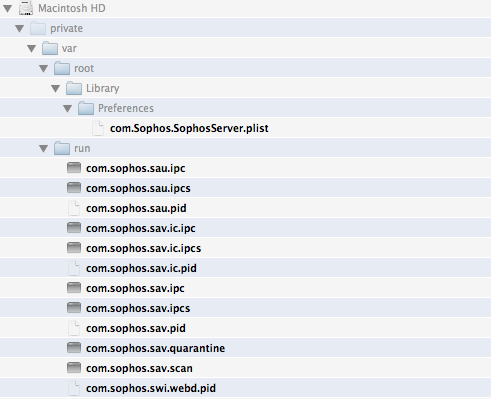491x399 pixels.
Task: Select file name com.sophos.sau.pid
Action: tap(136, 209)
